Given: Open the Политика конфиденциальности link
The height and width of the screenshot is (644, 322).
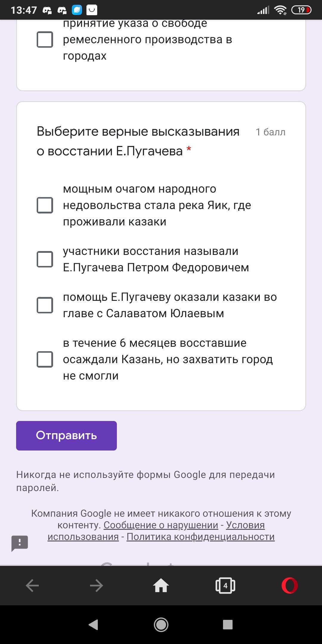Looking at the screenshot, I should tap(200, 537).
